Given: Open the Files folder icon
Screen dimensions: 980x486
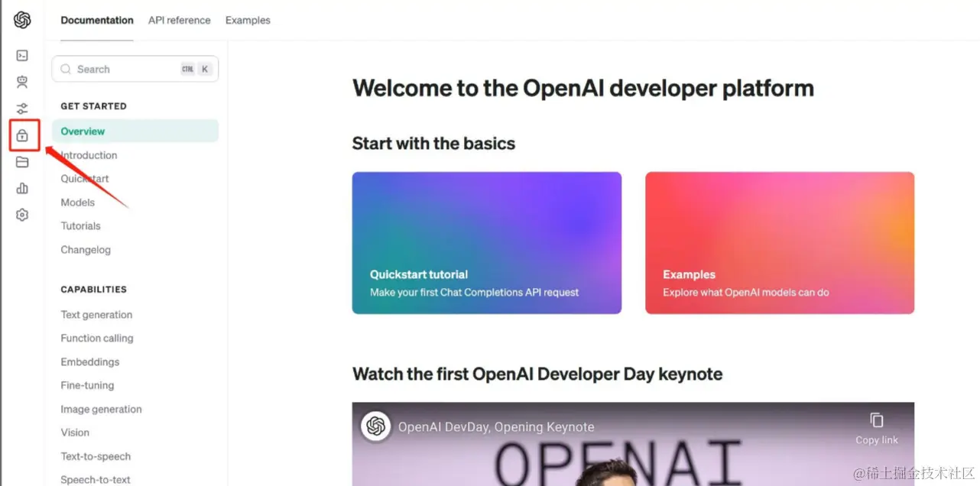Looking at the screenshot, I should point(22,162).
